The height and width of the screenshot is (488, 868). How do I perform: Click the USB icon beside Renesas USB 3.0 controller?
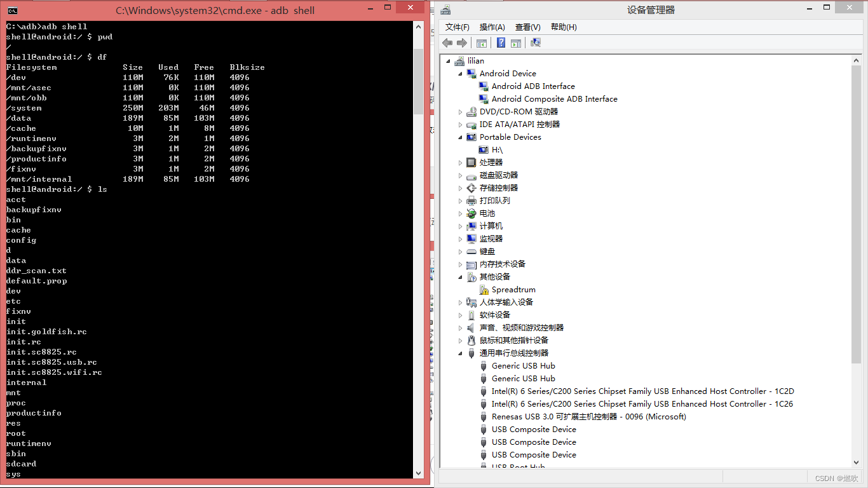484,417
